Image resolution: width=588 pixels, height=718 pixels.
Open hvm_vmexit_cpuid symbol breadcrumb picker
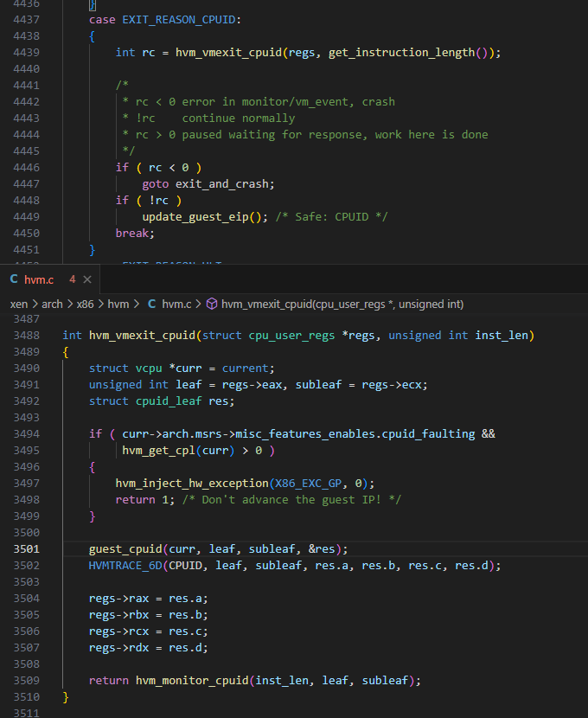coord(342,305)
